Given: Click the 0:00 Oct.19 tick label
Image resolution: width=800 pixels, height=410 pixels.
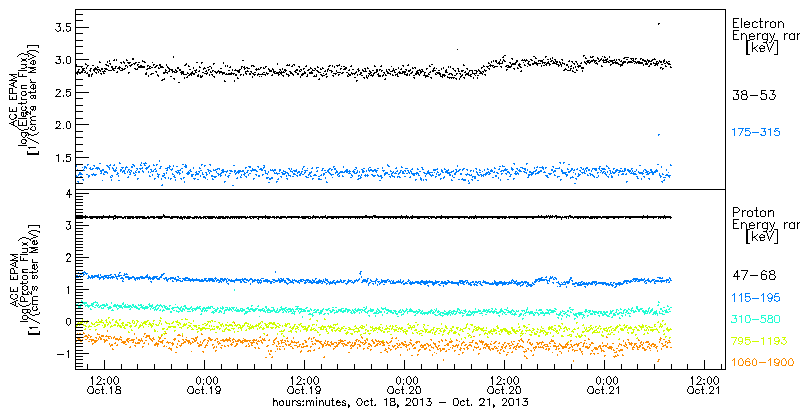Looking at the screenshot, I should point(204,386).
